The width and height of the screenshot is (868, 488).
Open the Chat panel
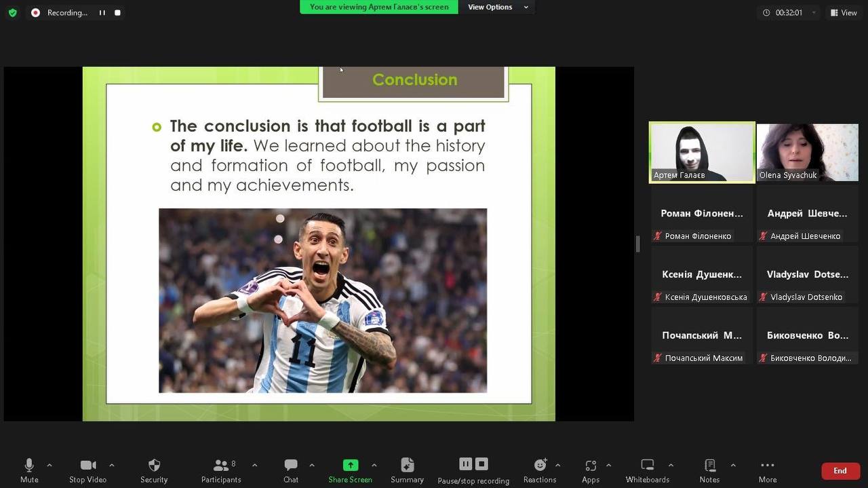[x=291, y=470]
